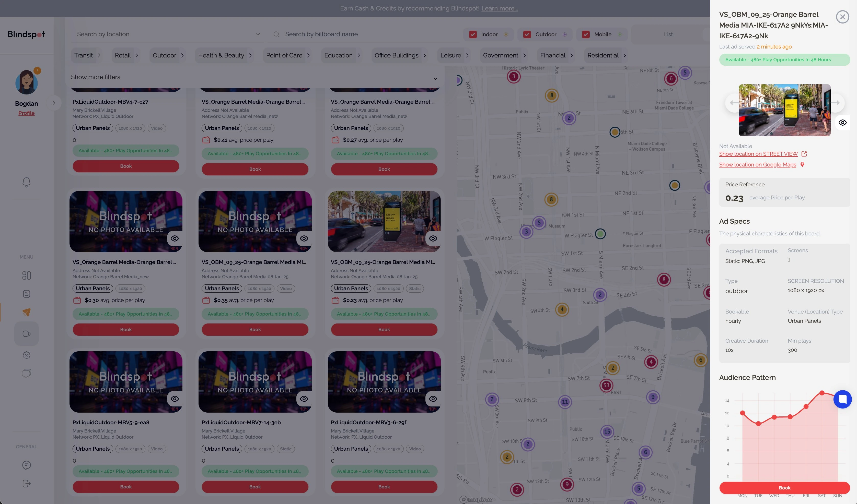
Task: Click the Friday data point on Audience chart
Action: [x=806, y=406]
